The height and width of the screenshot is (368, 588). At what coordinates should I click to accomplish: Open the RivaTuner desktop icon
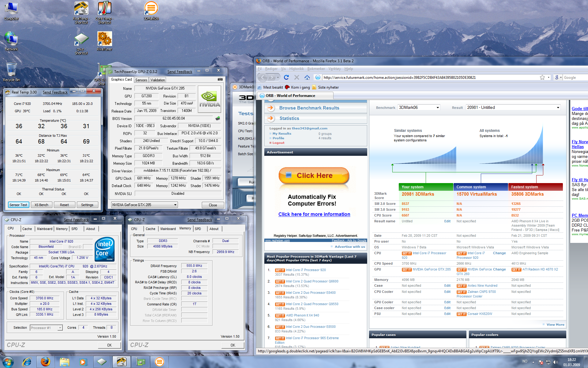click(x=104, y=41)
